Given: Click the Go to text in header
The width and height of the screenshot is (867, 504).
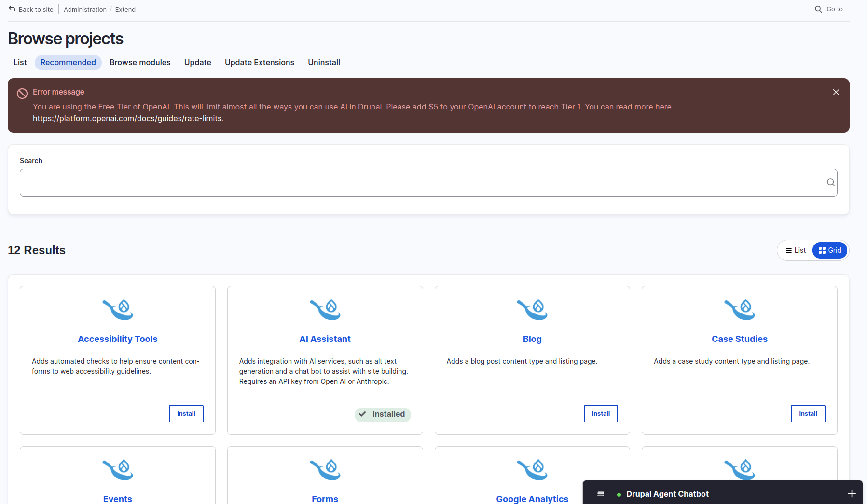Looking at the screenshot, I should point(835,9).
